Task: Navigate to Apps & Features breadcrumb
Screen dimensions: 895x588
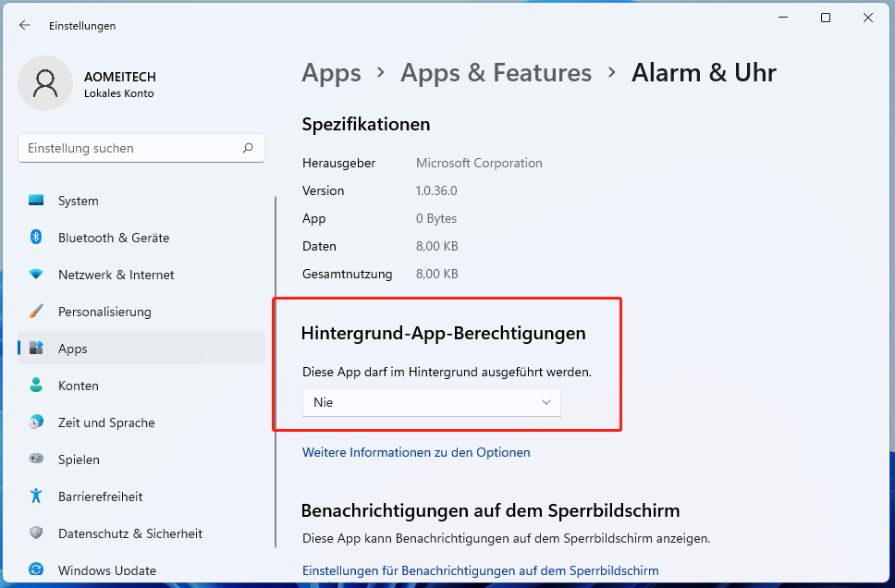Action: point(496,73)
